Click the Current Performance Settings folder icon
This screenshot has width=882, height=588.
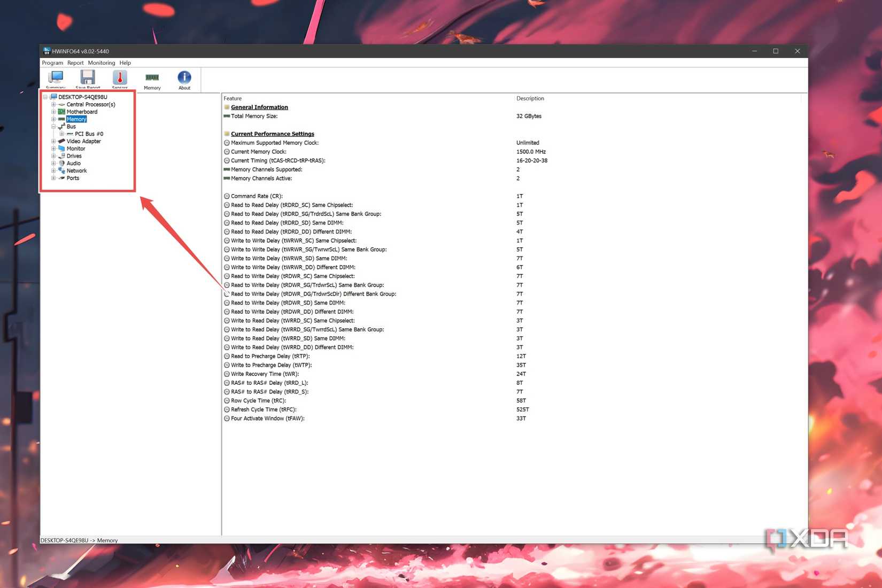click(227, 134)
